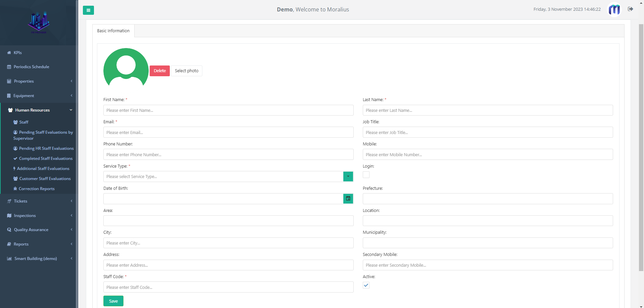This screenshot has width=644, height=308.
Task: Click the Periodics Schedule calendar icon
Action: click(9, 67)
